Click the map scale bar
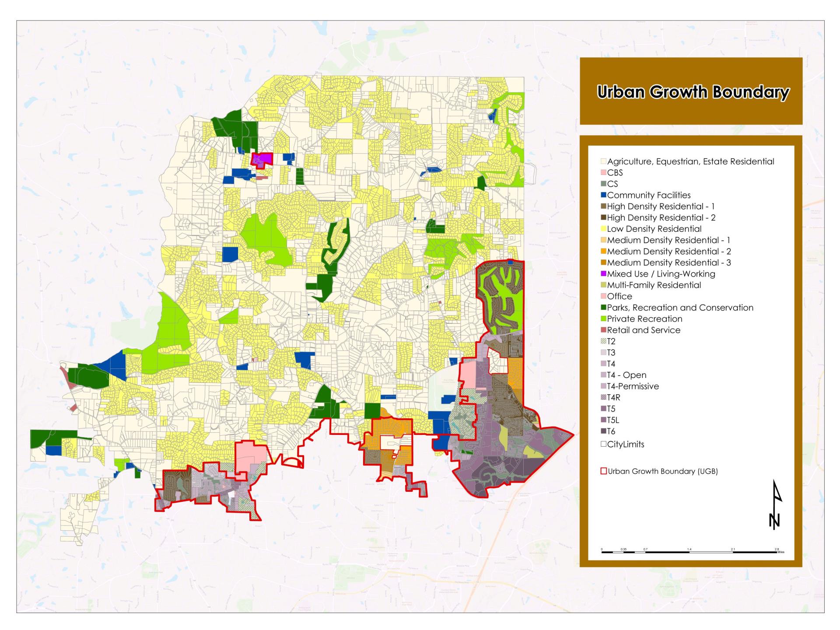Screen dimensions: 840x630 (693, 551)
